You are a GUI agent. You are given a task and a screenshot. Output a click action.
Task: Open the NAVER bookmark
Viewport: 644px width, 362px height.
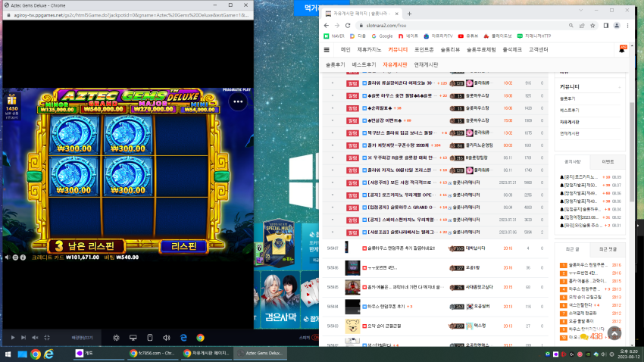click(334, 36)
